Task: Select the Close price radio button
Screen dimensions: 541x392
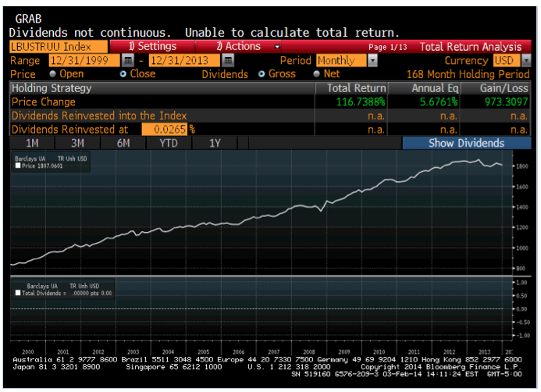Action: [x=123, y=74]
